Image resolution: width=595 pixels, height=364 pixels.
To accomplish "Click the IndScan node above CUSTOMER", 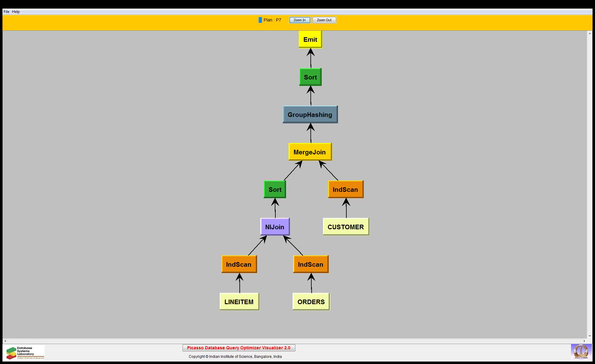I will (345, 190).
